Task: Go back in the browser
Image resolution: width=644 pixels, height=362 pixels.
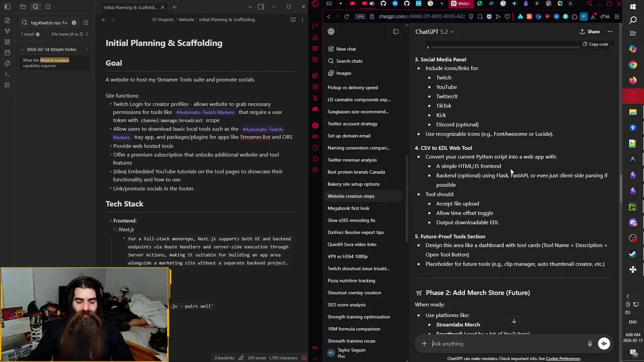Action: click(329, 17)
